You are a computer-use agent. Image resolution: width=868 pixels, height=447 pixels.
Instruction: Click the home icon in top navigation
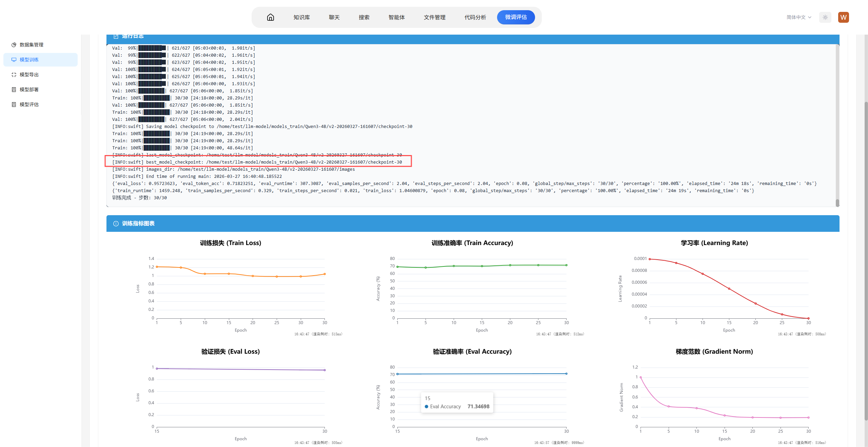point(270,17)
